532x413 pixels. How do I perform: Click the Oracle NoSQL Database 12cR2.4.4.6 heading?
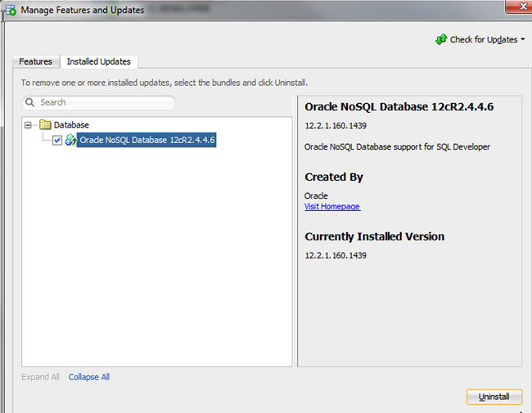pos(399,107)
